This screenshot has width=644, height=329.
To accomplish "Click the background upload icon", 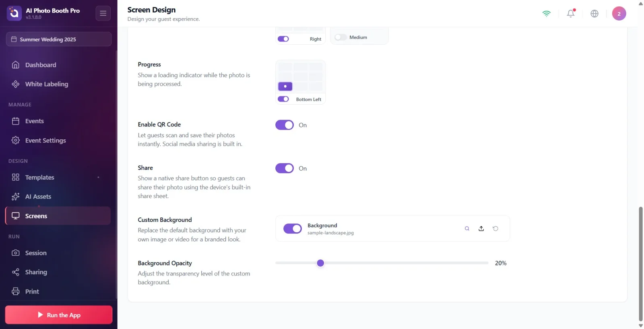I will click(x=481, y=229).
